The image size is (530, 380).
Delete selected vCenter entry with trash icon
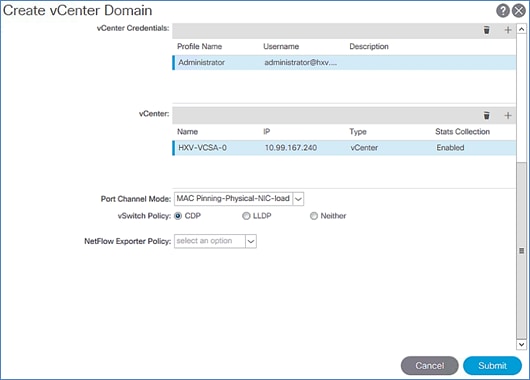tap(486, 116)
